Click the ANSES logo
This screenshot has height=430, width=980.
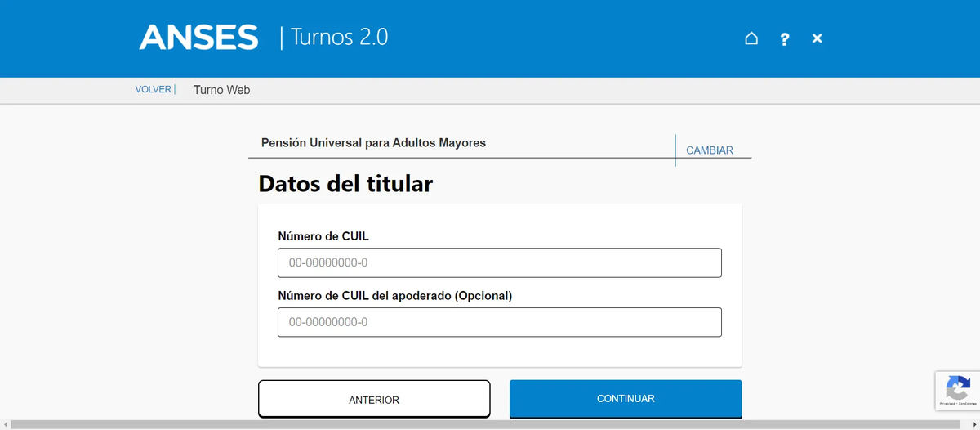point(198,38)
